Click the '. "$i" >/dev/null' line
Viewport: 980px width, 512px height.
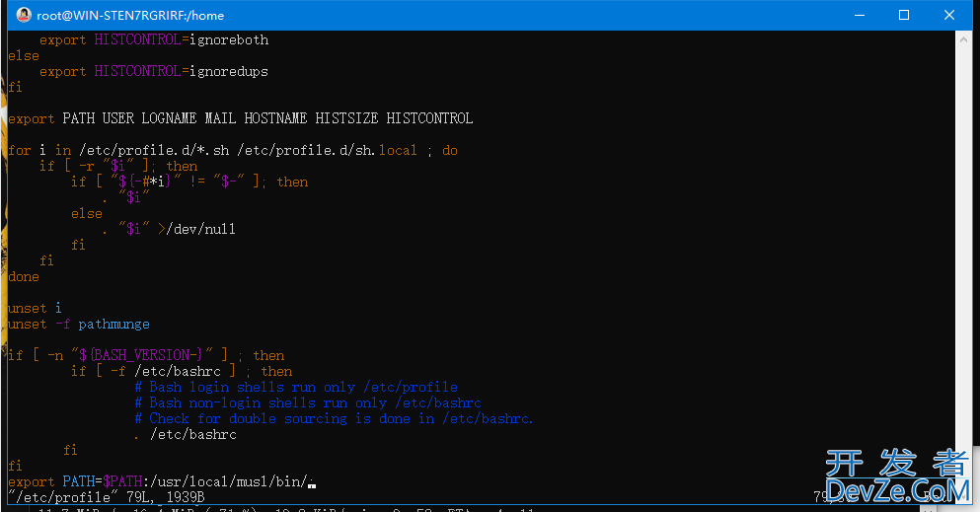pyautogui.click(x=169, y=229)
